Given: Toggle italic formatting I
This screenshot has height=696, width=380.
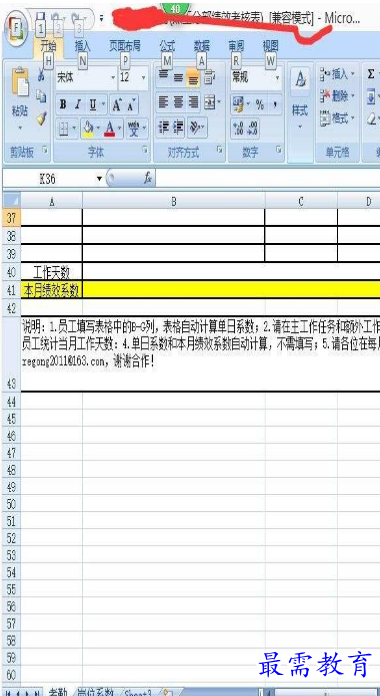Looking at the screenshot, I should tap(78, 105).
